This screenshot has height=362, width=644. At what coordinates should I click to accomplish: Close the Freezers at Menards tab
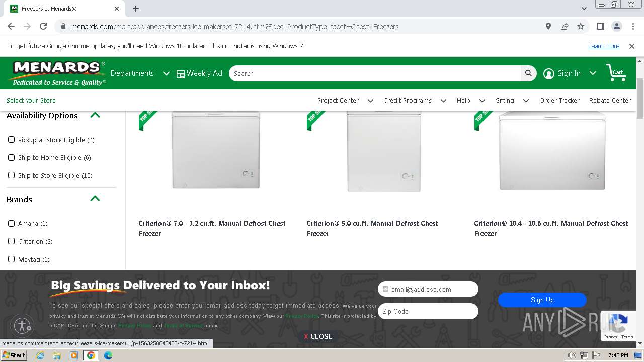(x=117, y=9)
